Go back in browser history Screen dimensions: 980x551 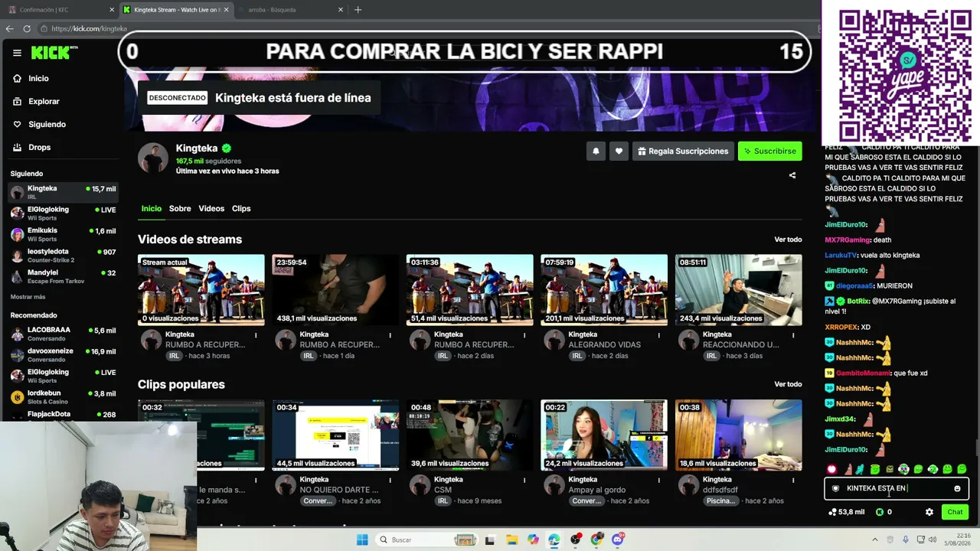click(x=9, y=28)
